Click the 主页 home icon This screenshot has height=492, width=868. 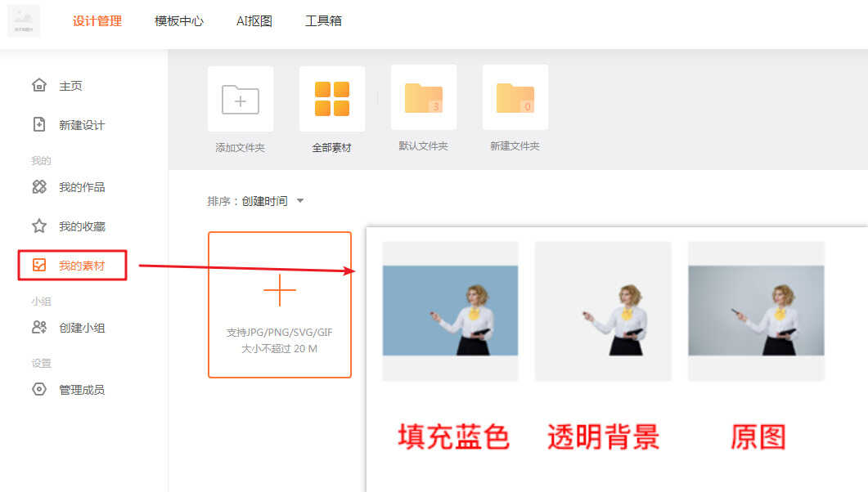(39, 85)
